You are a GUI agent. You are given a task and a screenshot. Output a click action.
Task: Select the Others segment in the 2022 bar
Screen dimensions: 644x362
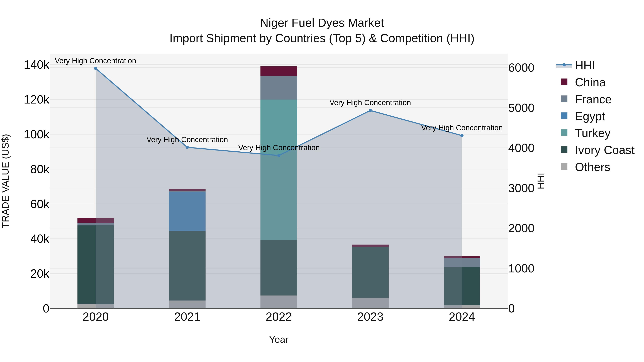pos(279,302)
